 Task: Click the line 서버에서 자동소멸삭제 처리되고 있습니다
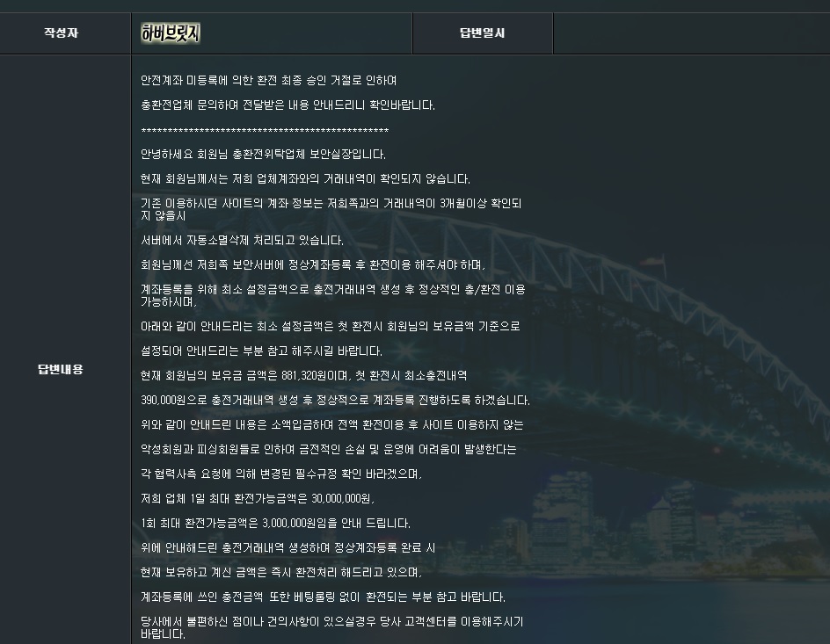click(242, 241)
